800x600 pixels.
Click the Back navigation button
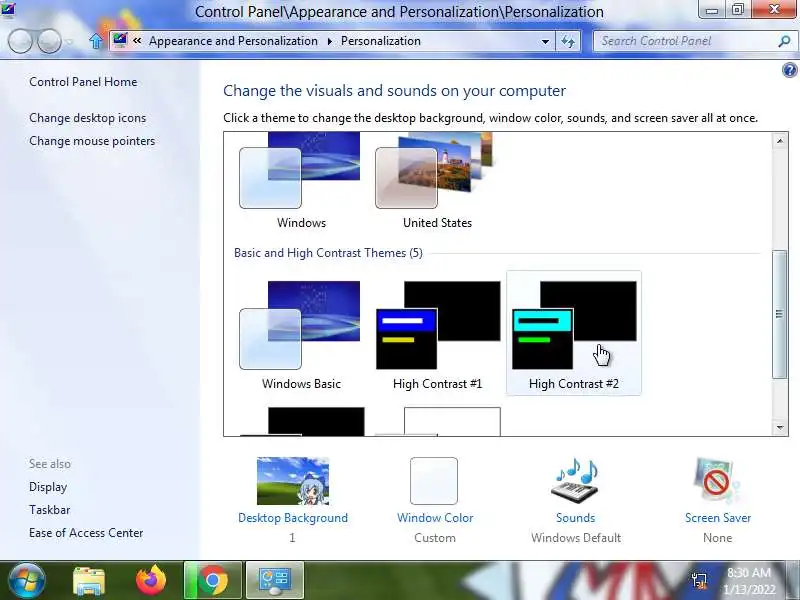pos(20,41)
